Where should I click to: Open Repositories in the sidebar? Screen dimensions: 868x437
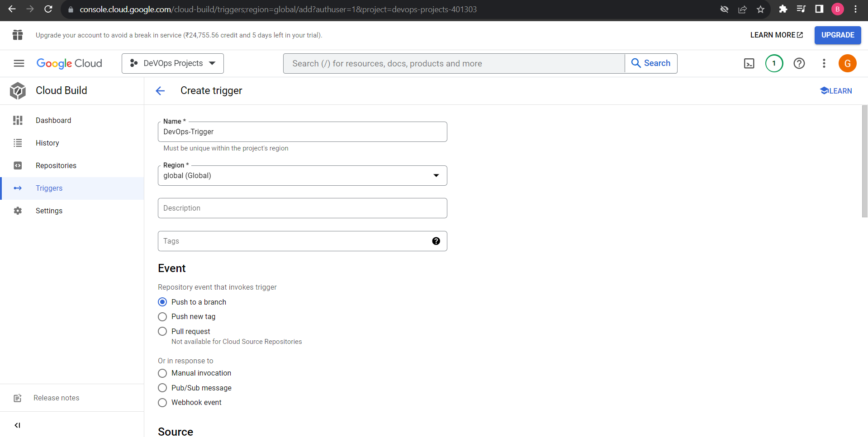[72, 165]
